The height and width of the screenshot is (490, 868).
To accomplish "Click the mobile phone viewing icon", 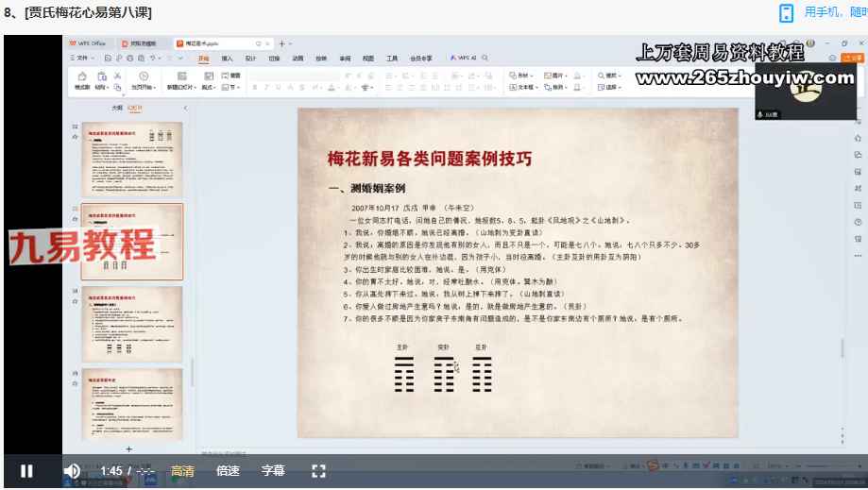I will point(786,12).
